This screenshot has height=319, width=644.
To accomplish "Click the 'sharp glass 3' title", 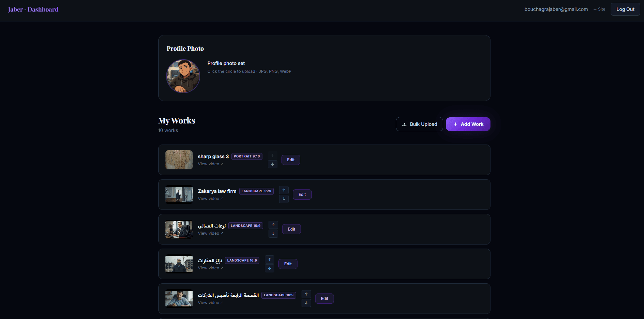I will tap(213, 156).
